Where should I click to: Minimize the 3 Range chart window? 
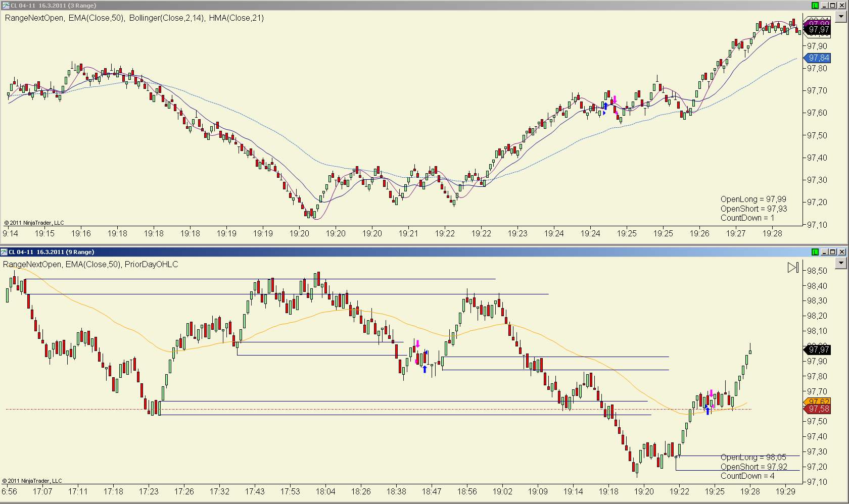coord(825,6)
